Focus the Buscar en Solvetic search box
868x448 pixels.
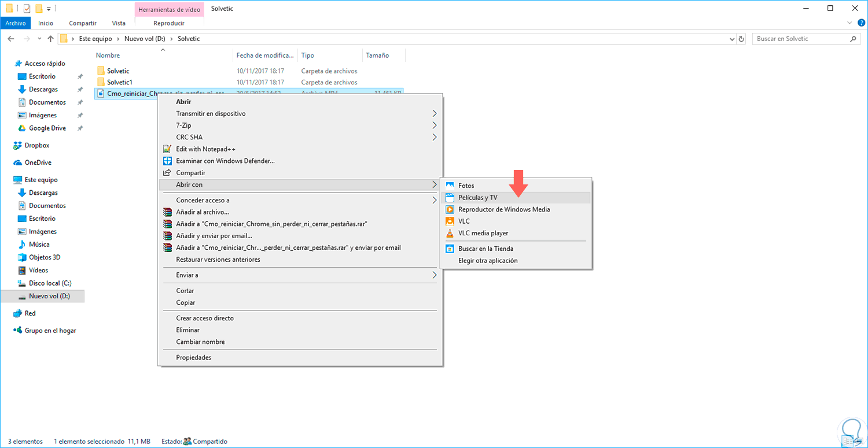(801, 39)
